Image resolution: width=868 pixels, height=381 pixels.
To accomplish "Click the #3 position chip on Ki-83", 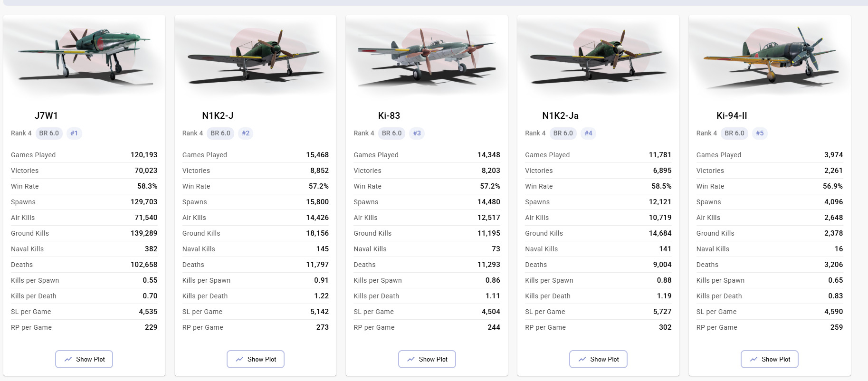I will point(417,133).
